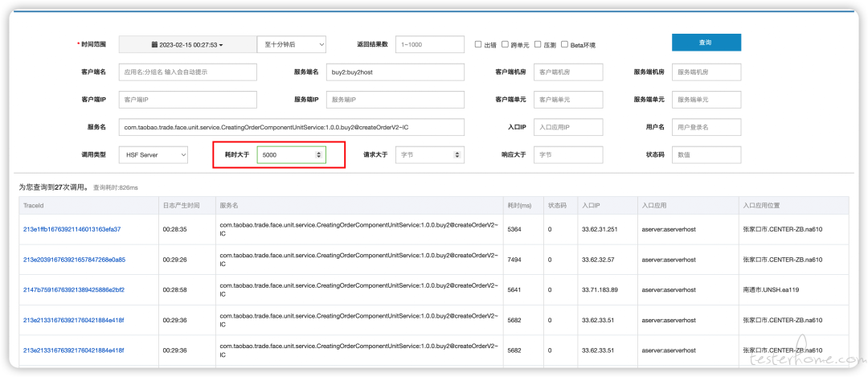Click the 耗时大于 field showing 5000
This screenshot has height=377, width=868.
click(291, 156)
